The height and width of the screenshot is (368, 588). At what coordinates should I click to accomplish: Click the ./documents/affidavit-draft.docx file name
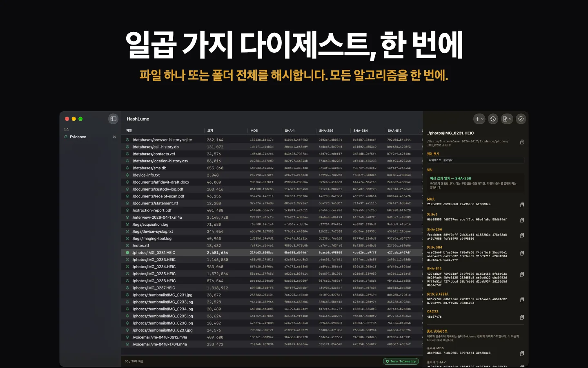pos(160,182)
